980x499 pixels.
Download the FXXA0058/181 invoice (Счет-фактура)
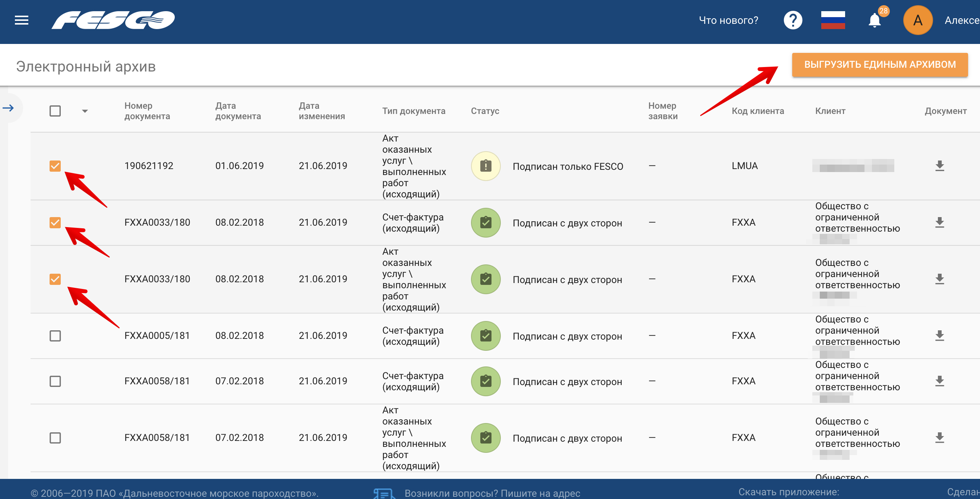click(939, 381)
